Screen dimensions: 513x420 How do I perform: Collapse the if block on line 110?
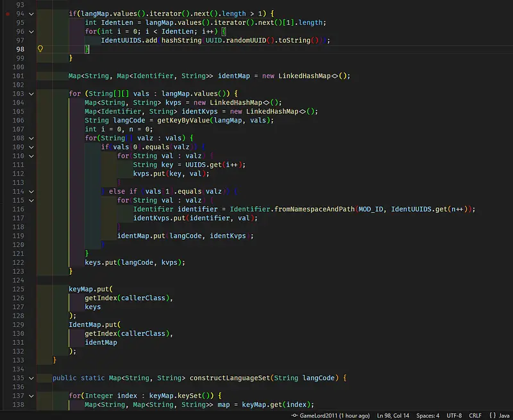(33, 156)
